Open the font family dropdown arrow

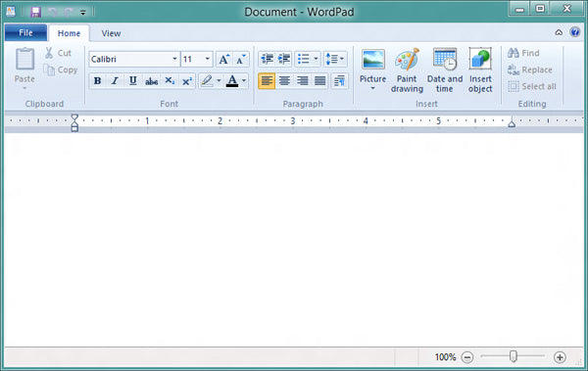[174, 59]
